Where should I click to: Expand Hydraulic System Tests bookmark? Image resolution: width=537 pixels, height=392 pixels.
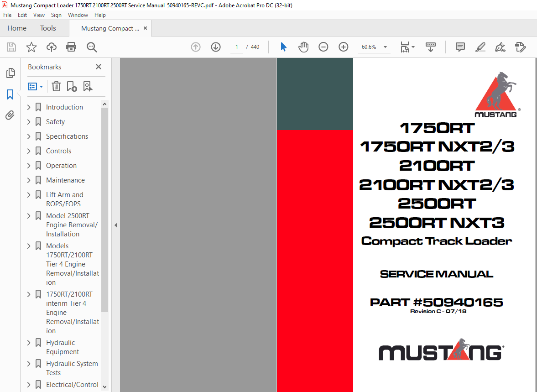(x=29, y=364)
